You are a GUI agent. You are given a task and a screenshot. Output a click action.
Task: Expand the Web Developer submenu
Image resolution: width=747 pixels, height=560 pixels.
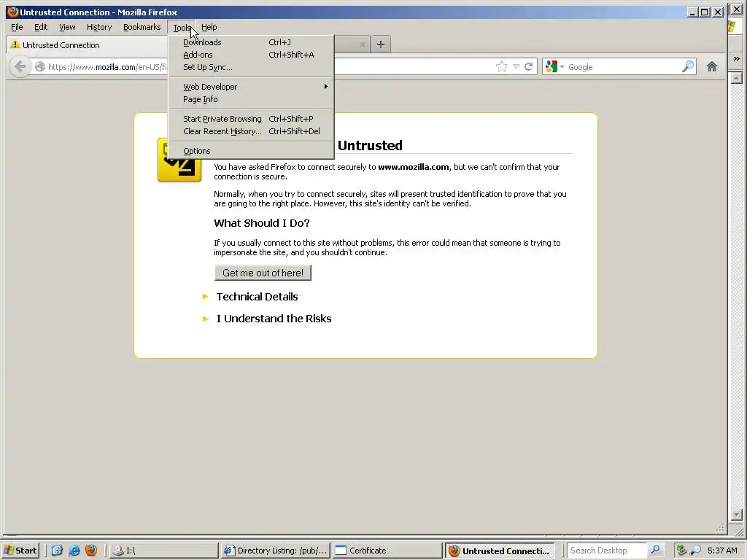pyautogui.click(x=252, y=87)
